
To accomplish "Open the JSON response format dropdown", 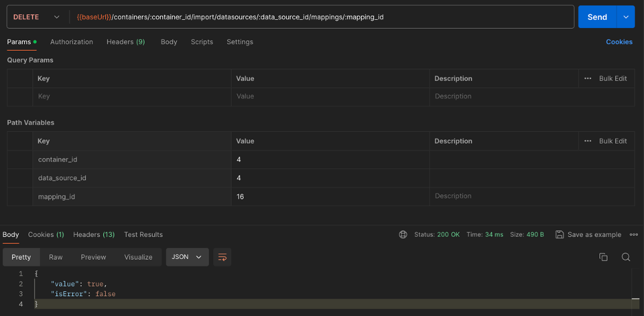I will 187,257.
